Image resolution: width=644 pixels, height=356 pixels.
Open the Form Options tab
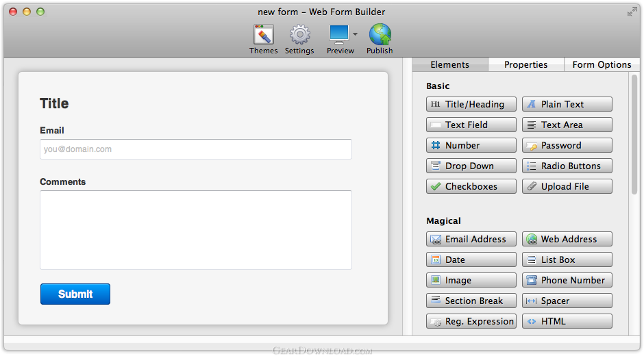tap(602, 64)
